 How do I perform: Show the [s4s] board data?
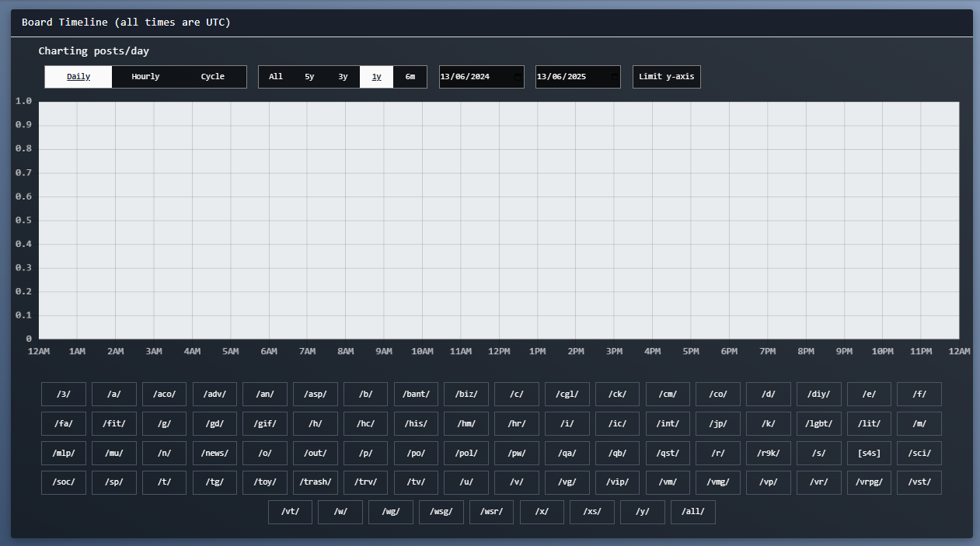pyautogui.click(x=869, y=454)
